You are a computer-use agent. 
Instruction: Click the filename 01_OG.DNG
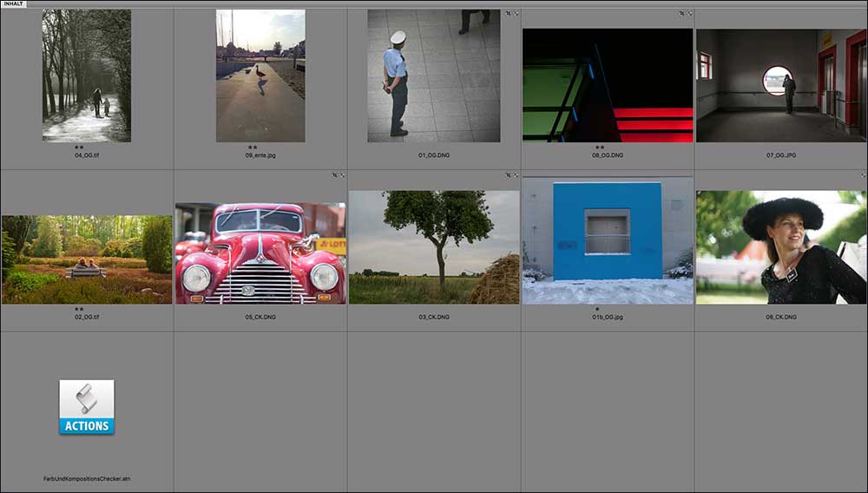tap(434, 155)
